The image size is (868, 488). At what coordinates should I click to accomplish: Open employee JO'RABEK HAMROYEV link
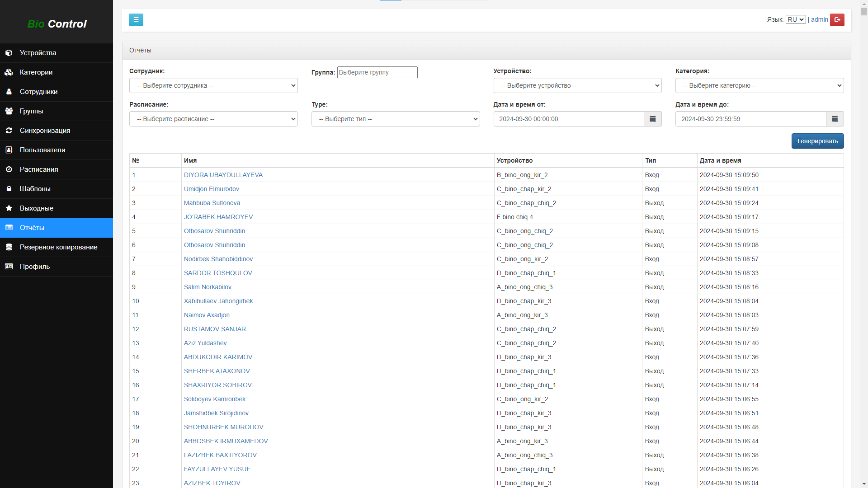[x=218, y=217]
